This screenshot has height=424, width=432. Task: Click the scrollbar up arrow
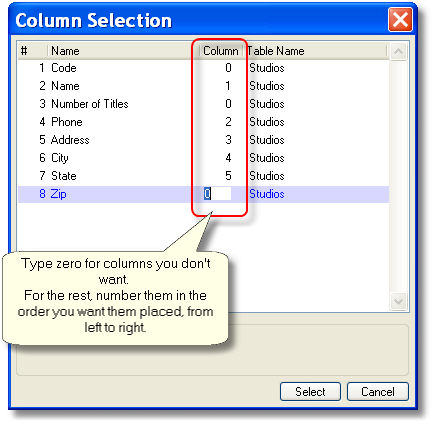coord(398,52)
